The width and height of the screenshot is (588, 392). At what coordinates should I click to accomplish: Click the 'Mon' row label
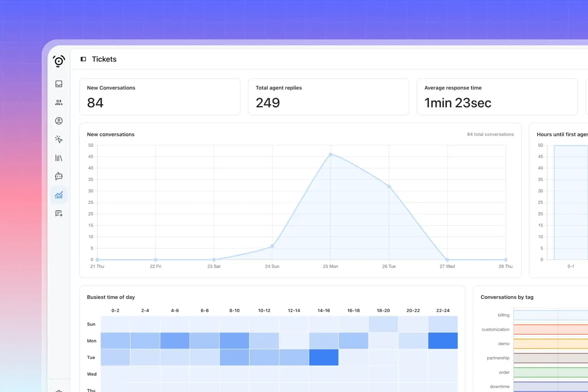point(92,341)
